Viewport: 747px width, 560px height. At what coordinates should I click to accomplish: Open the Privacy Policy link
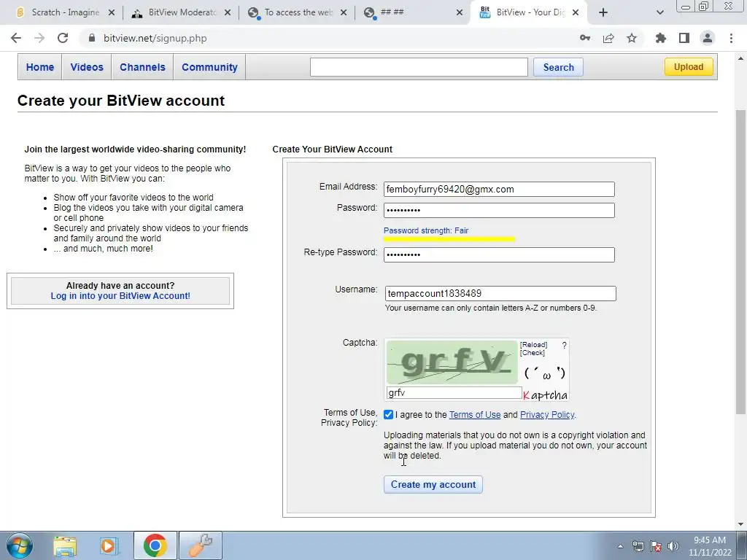pos(547,415)
